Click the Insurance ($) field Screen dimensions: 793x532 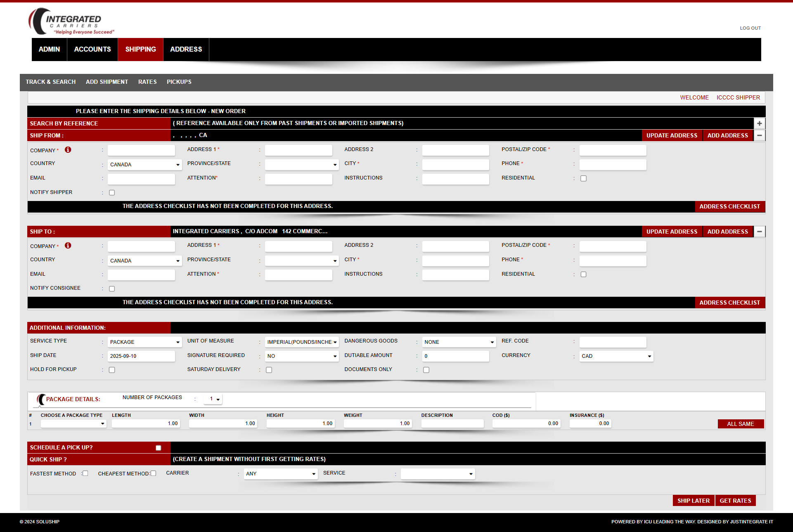coord(589,423)
